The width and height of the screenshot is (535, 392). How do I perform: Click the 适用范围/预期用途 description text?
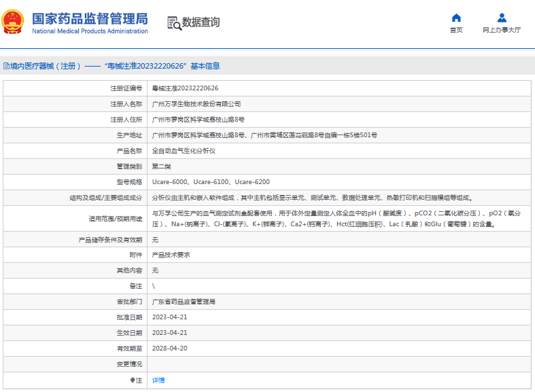pyautogui.click(x=336, y=219)
